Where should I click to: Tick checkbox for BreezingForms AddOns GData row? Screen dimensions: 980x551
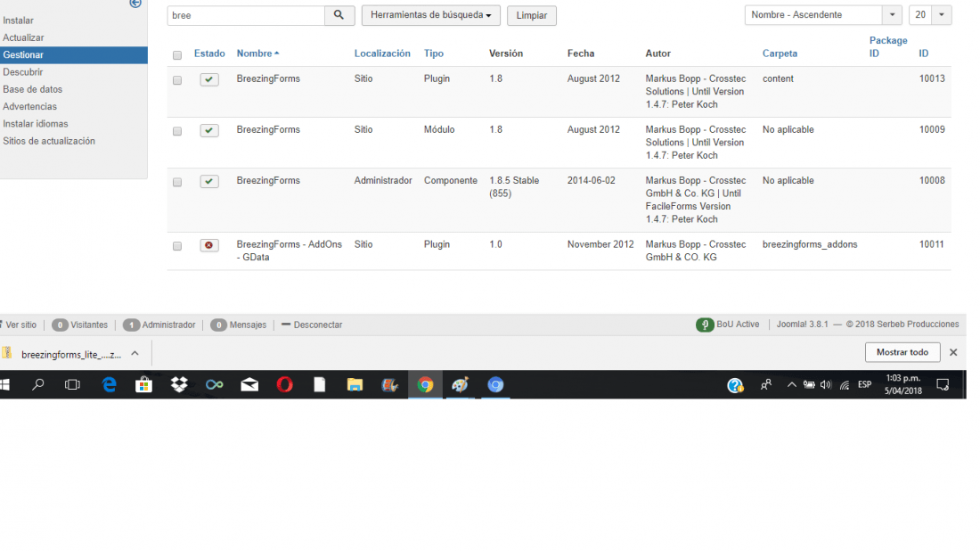click(x=177, y=246)
